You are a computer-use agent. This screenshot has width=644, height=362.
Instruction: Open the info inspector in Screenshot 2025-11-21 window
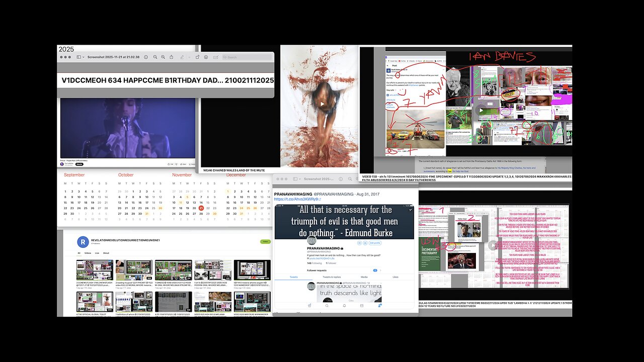pos(146,57)
